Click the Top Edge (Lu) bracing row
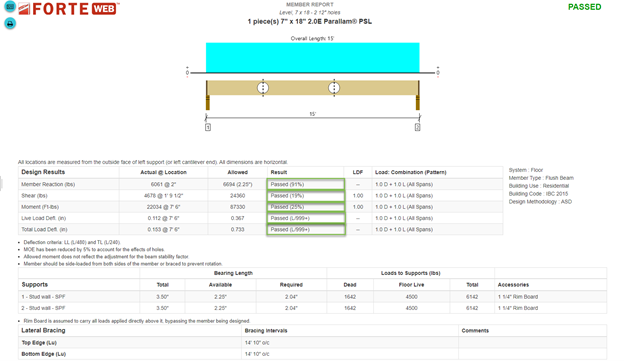Image resolution: width=624 pixels, height=361 pixels. click(312, 343)
